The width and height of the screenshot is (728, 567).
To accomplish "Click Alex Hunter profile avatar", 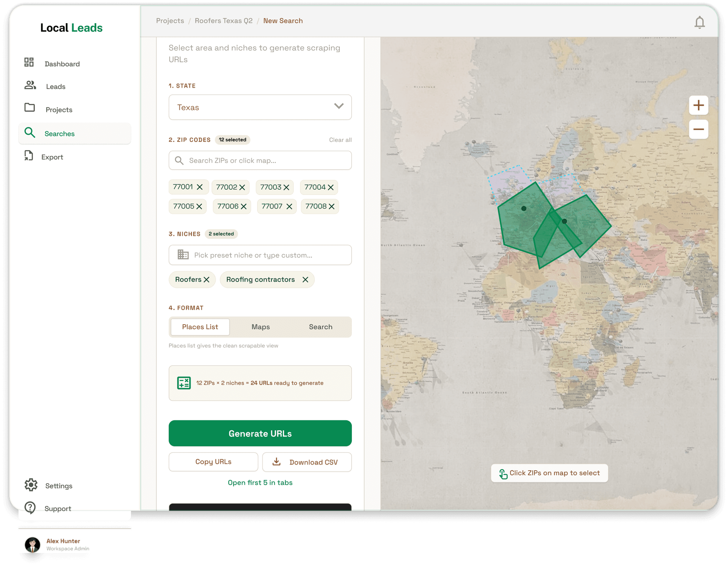I will [33, 545].
